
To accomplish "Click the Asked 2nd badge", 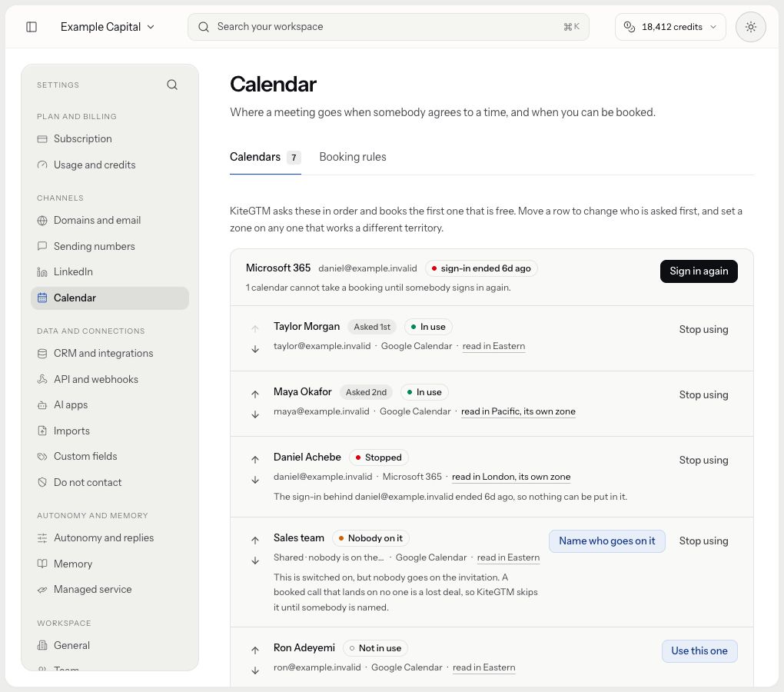I will (x=366, y=392).
